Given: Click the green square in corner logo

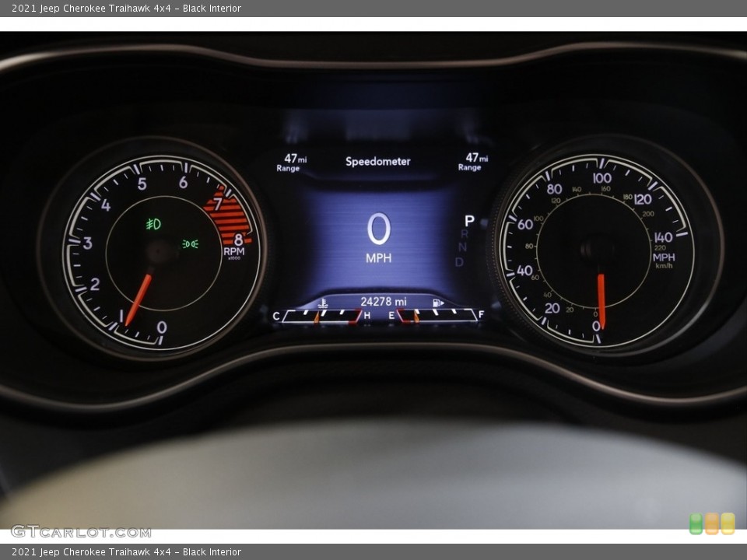Looking at the screenshot, I should click(x=696, y=523).
